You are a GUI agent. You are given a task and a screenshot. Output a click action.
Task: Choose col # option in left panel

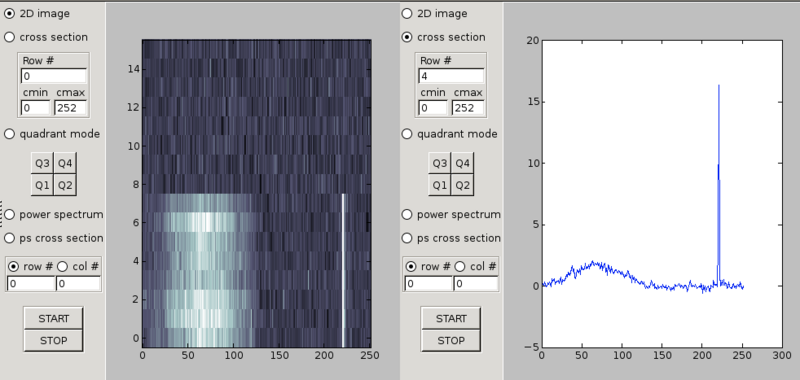pos(62,266)
